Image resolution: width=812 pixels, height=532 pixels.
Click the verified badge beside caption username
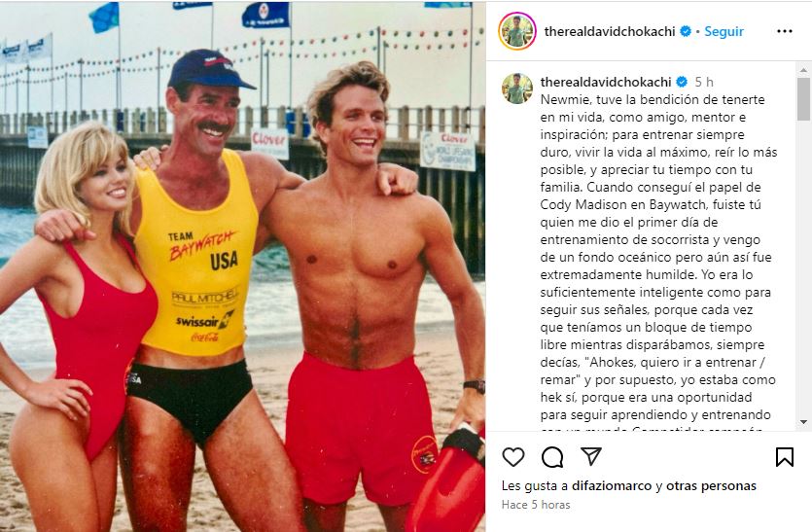[682, 82]
